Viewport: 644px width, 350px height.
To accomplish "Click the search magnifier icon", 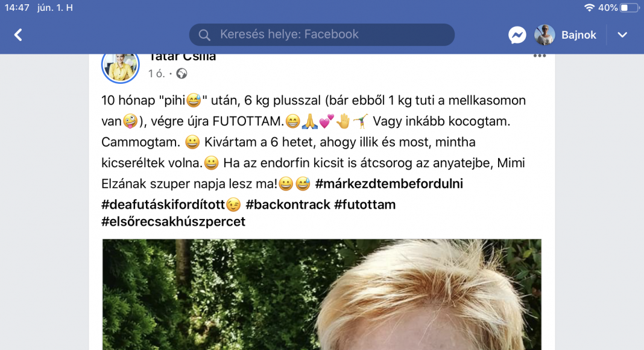I will click(x=204, y=35).
